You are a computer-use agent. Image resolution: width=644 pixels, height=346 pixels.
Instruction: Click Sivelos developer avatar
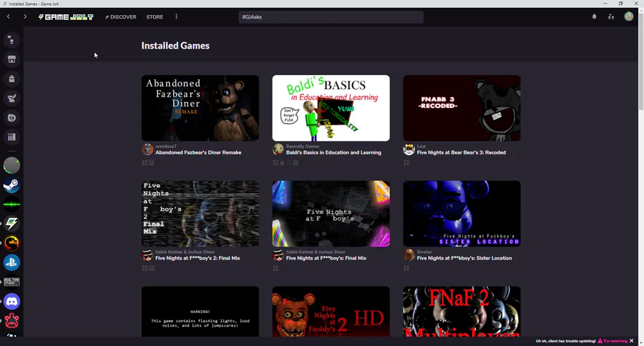click(409, 255)
